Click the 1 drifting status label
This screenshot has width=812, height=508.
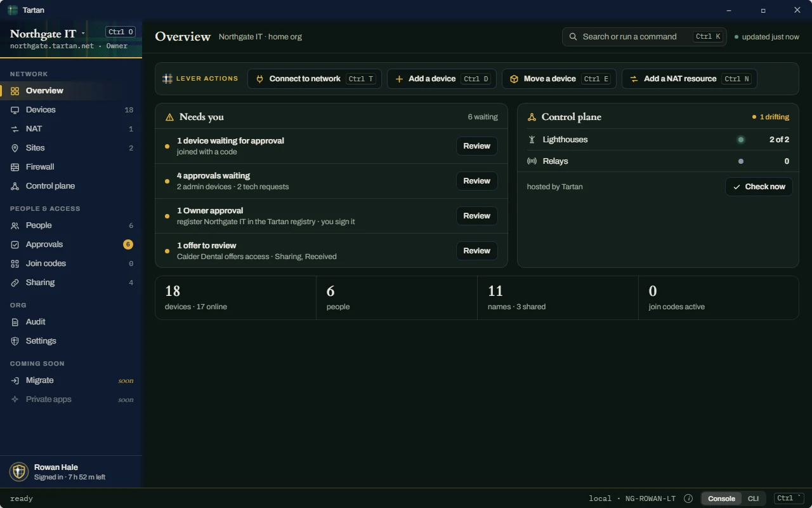(771, 117)
